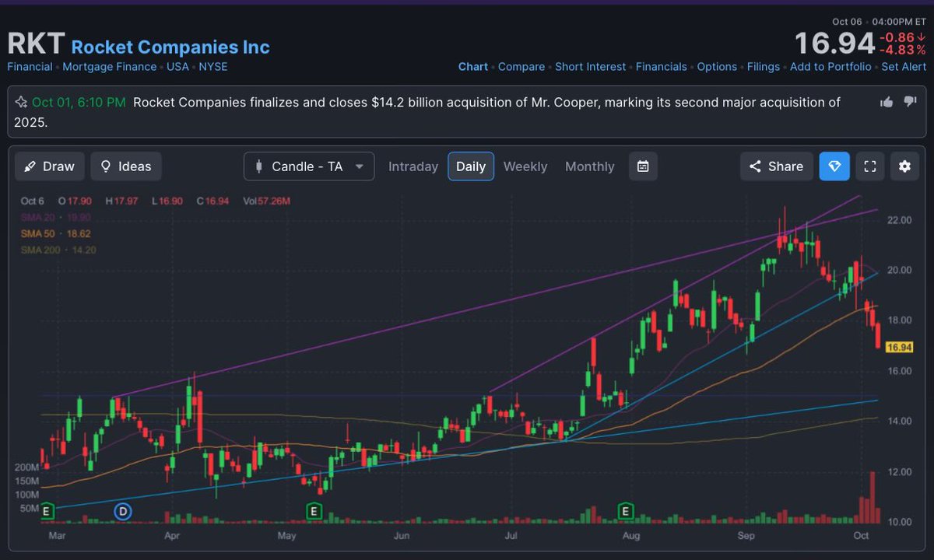Click the RKT ticker symbol
Viewport: 934px width, 560px height.
(x=36, y=44)
